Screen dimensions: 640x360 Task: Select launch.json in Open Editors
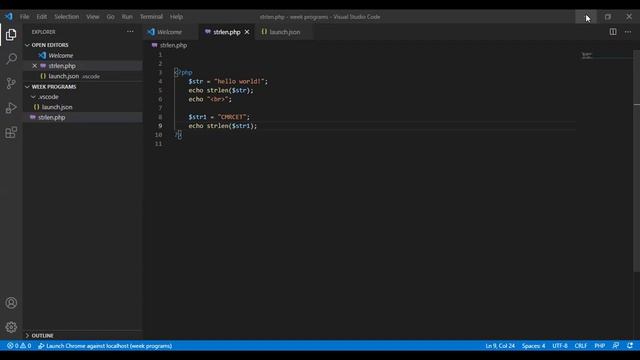[x=64, y=76]
